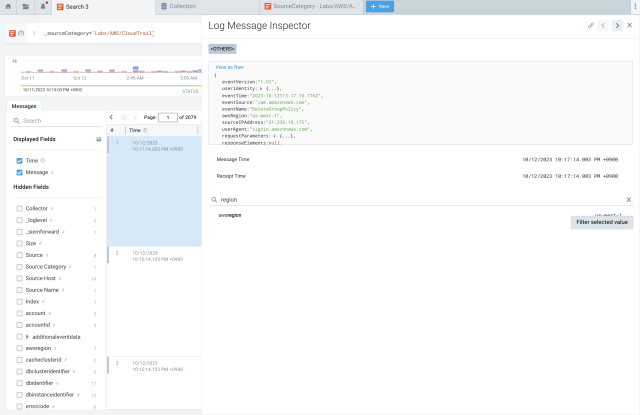Click eventName DeleteGroupPolicy value
640x415 pixels.
[276, 109]
